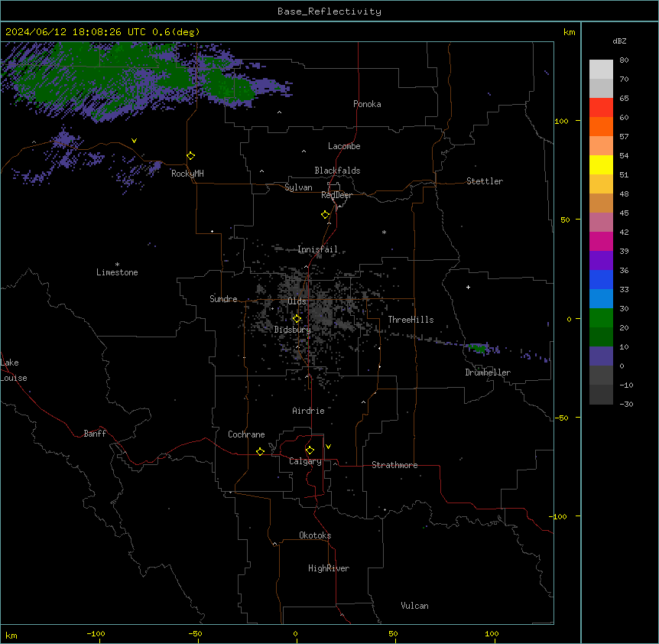The height and width of the screenshot is (644, 659).
Task: Click the Cochrane label
Action: (x=246, y=434)
